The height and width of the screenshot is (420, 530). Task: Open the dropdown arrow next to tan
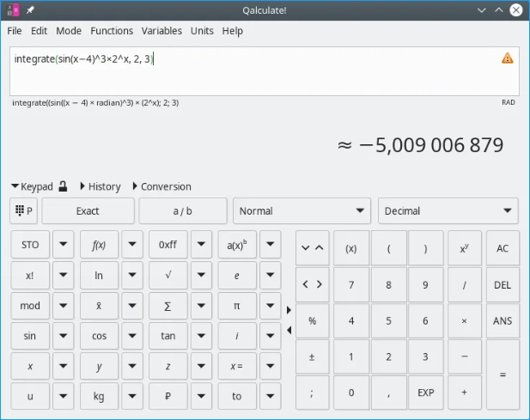point(201,336)
